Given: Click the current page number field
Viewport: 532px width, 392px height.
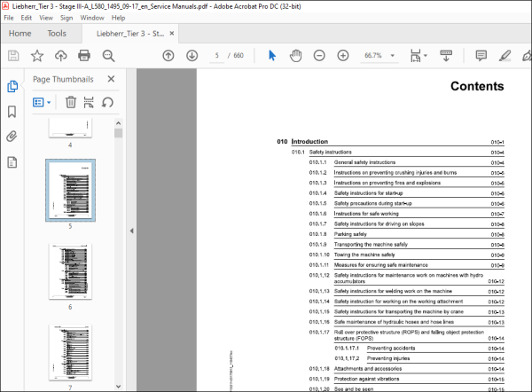Looking at the screenshot, I should point(217,55).
